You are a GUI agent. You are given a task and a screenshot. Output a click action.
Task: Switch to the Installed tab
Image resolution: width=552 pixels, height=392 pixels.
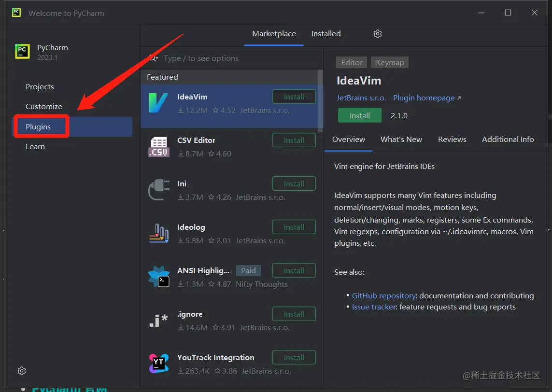326,34
